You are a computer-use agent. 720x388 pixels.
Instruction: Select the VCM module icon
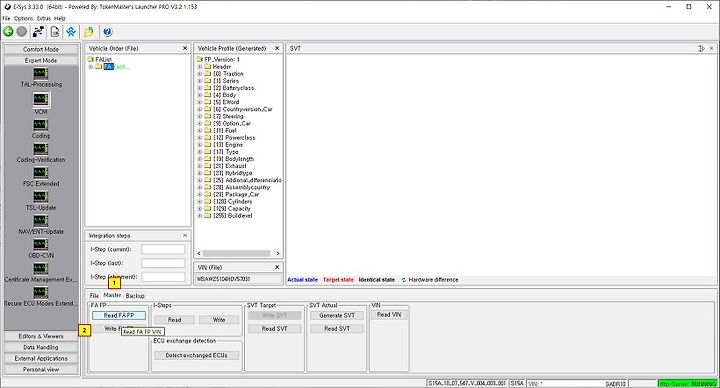click(41, 99)
